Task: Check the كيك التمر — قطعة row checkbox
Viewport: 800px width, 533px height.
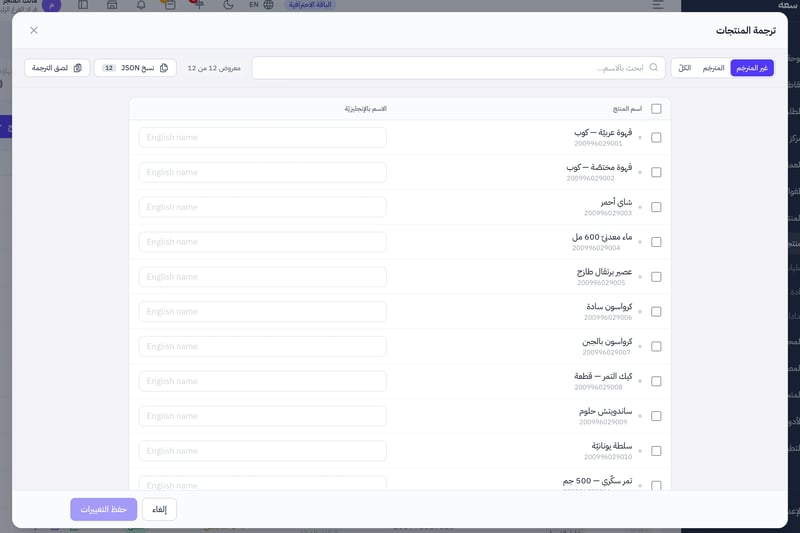Action: (x=656, y=381)
